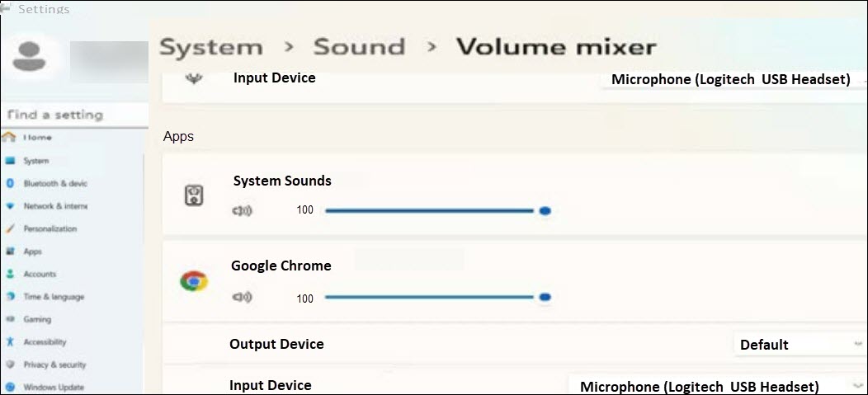Open Network & internet settings
Image resolution: width=868 pixels, height=395 pixels.
click(x=54, y=206)
